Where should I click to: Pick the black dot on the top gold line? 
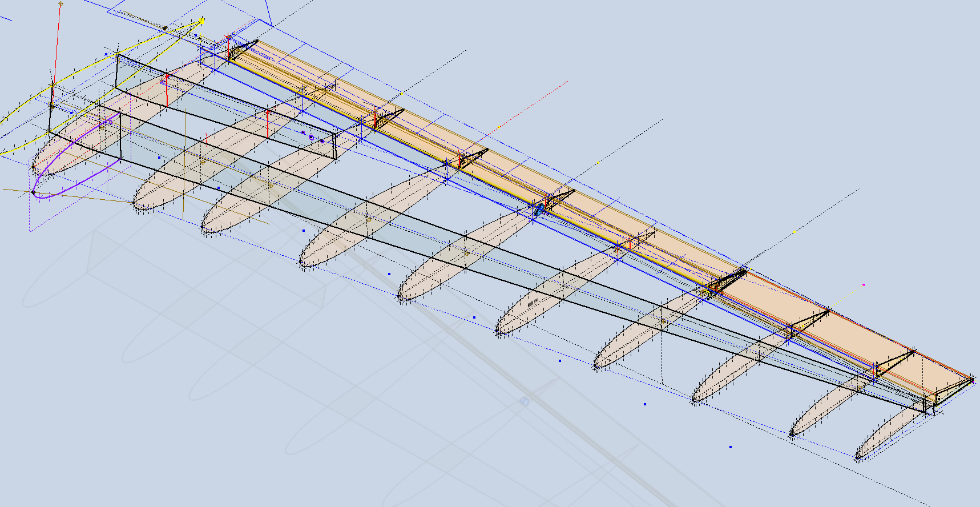165,27
